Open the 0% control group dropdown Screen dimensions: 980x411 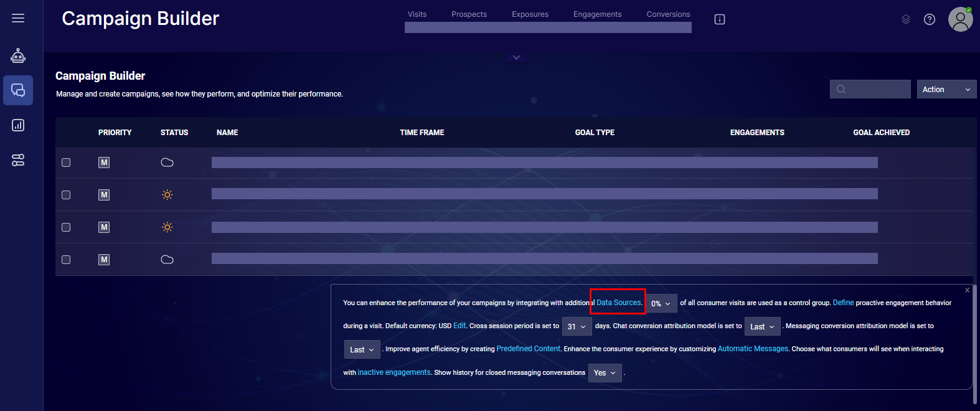pyautogui.click(x=661, y=303)
